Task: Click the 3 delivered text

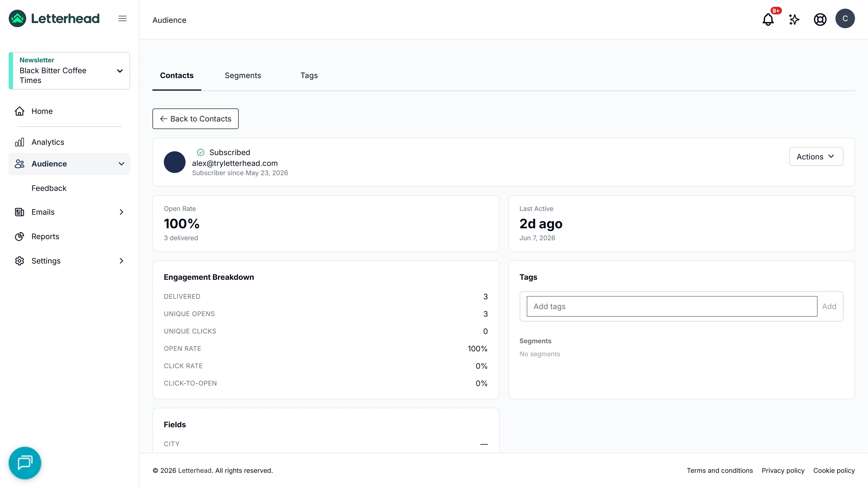Action: (x=181, y=238)
